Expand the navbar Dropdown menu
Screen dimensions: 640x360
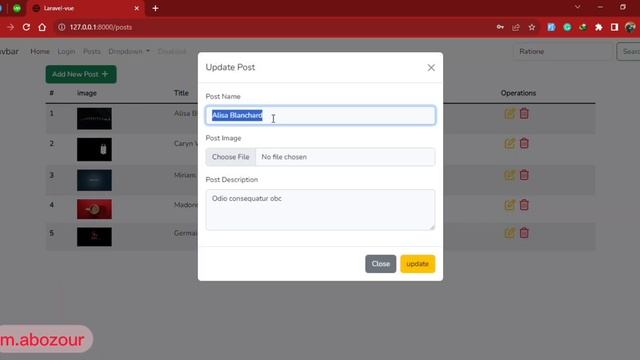click(129, 51)
